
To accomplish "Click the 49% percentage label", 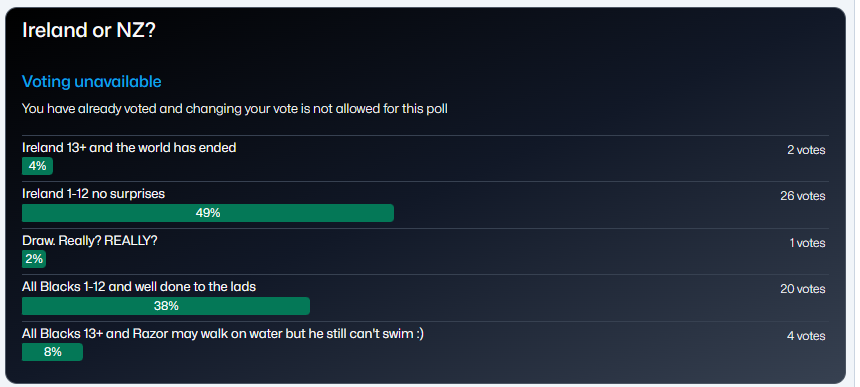I will click(208, 213).
